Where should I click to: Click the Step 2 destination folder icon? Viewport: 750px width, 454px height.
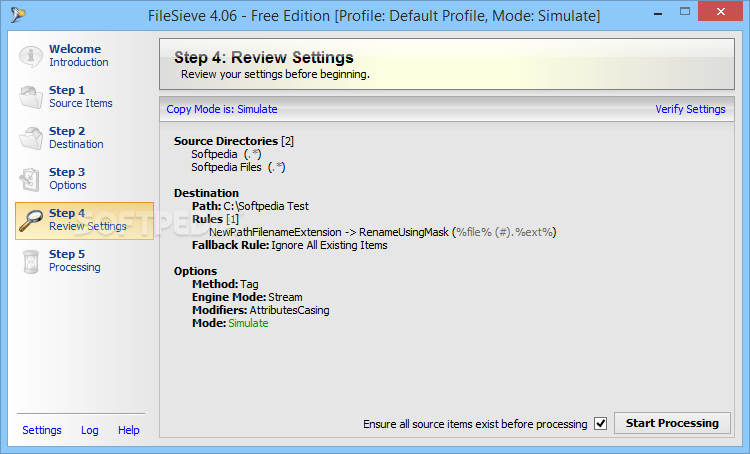pyautogui.click(x=31, y=138)
